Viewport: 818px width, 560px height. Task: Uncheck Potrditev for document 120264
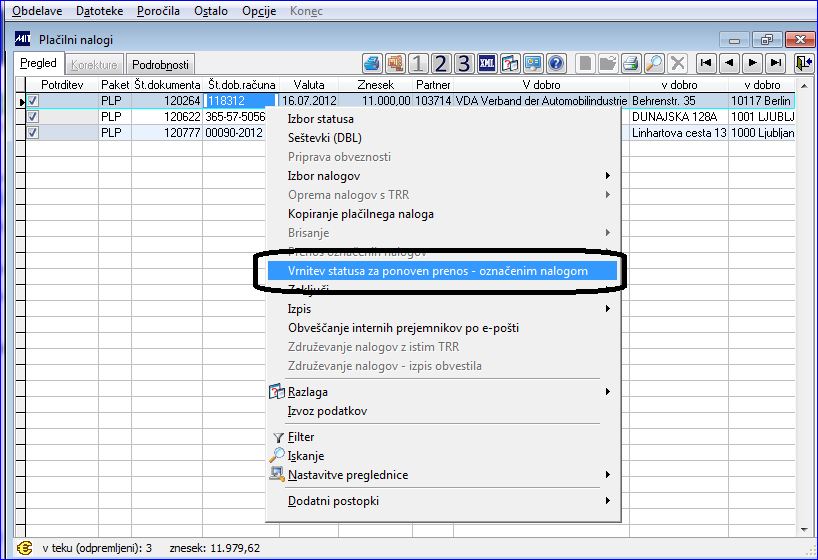33,101
